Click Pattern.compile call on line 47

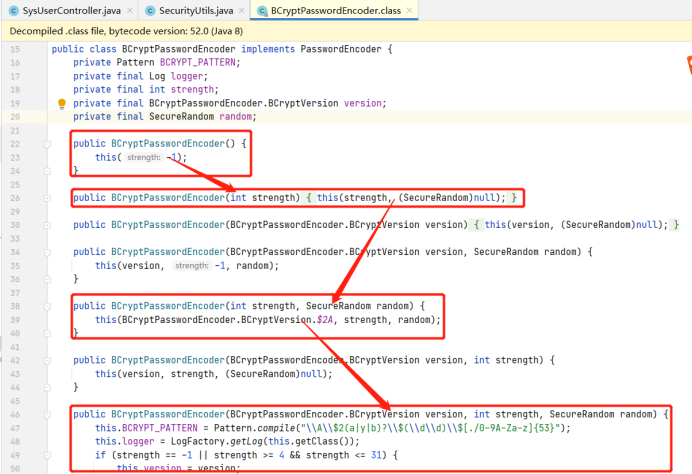coord(255,428)
